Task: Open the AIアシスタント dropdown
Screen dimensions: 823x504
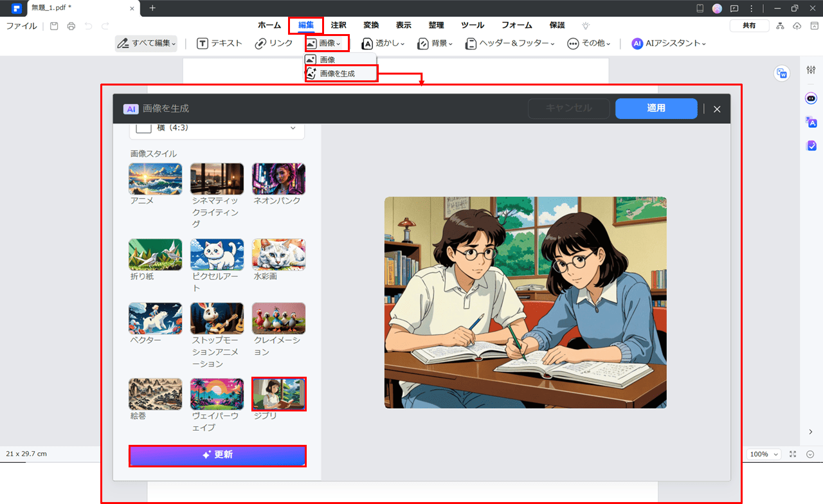Action: click(x=669, y=43)
